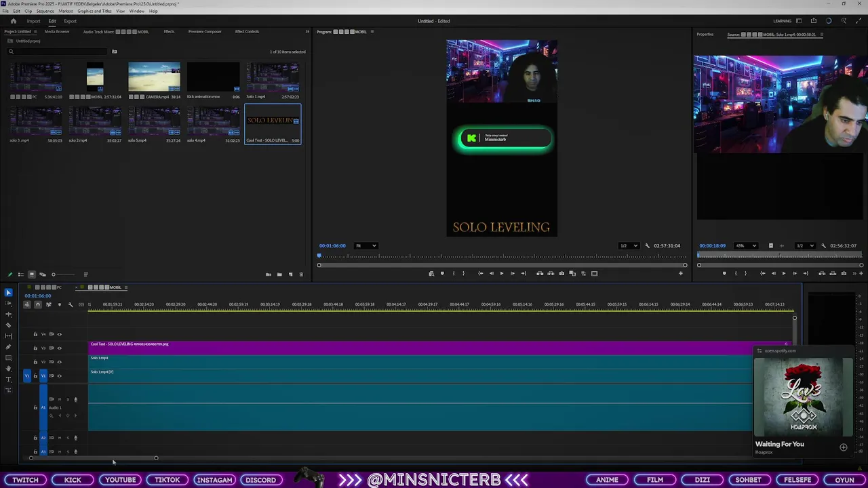Select the Ripple Edit tool
This screenshot has width=868, height=488.
coord(8,314)
